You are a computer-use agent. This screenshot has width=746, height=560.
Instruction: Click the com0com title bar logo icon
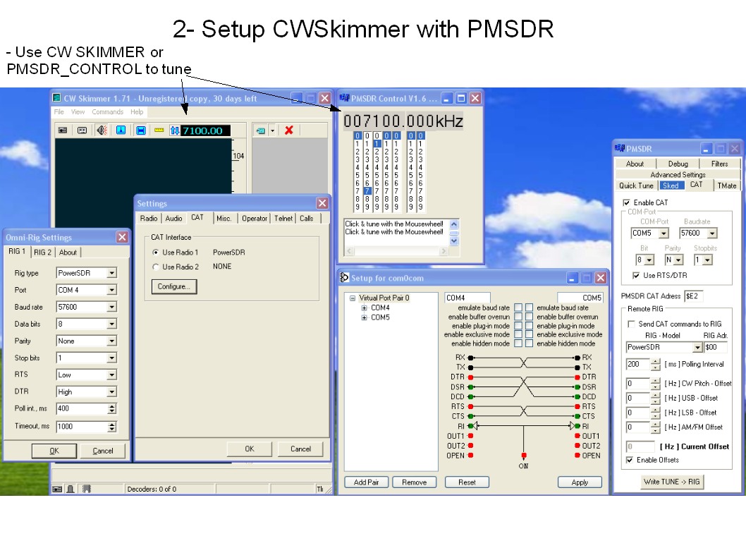[345, 277]
